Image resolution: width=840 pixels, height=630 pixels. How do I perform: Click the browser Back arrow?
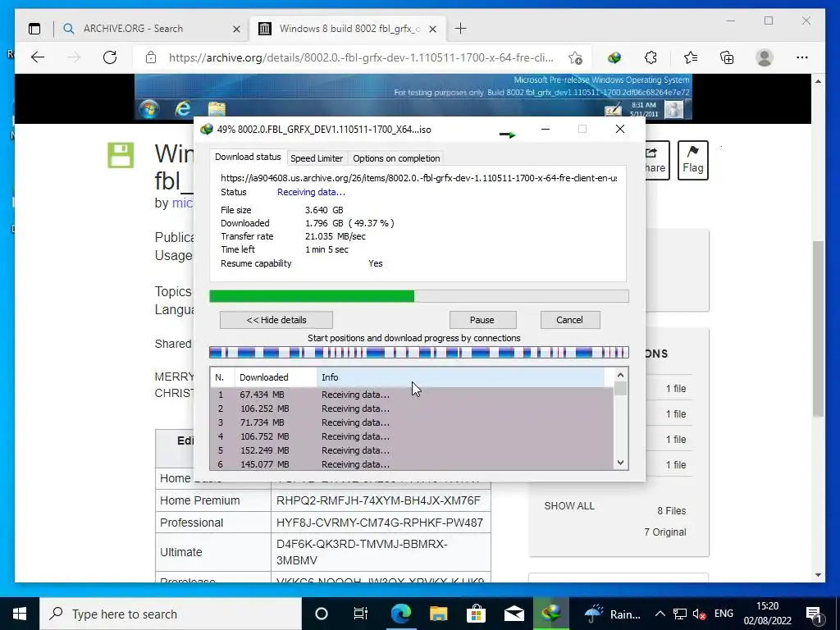(x=38, y=57)
